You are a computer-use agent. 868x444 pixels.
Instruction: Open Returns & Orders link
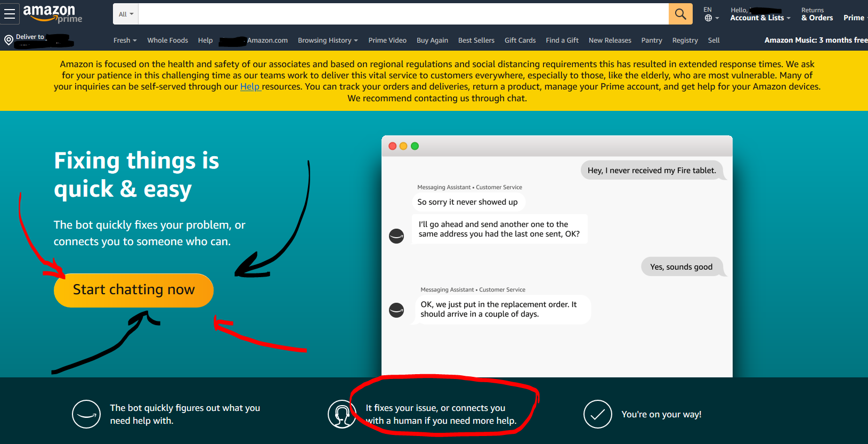pos(816,14)
